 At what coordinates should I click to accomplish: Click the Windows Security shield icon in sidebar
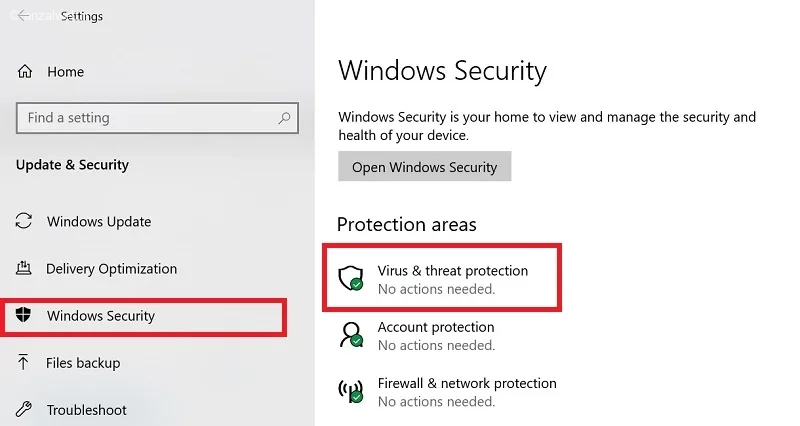[25, 316]
